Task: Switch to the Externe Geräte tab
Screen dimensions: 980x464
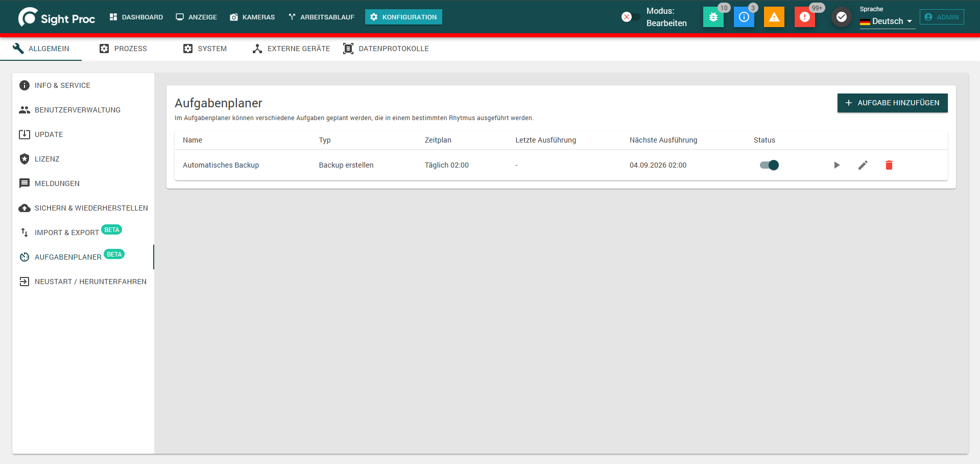Action: [x=291, y=49]
